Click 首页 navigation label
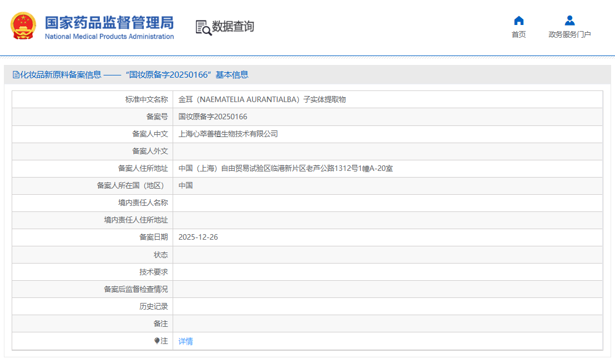The width and height of the screenshot is (615, 364). click(518, 33)
